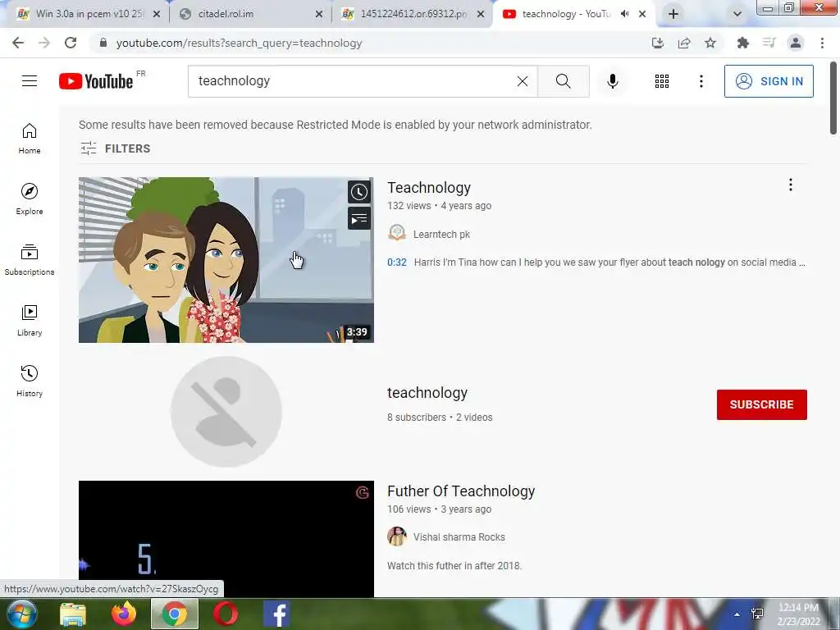The width and height of the screenshot is (840, 630).
Task: Reload the page with refresh icon
Action: (71, 43)
